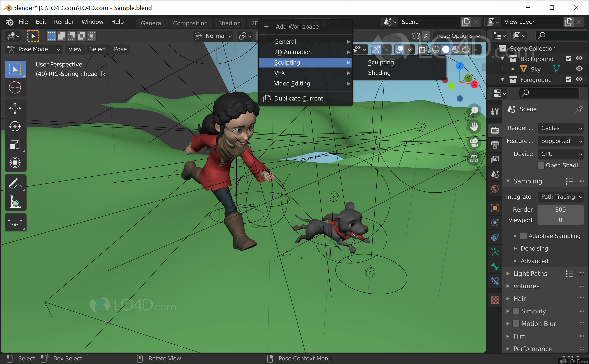Select the Scale tool

tap(15, 144)
